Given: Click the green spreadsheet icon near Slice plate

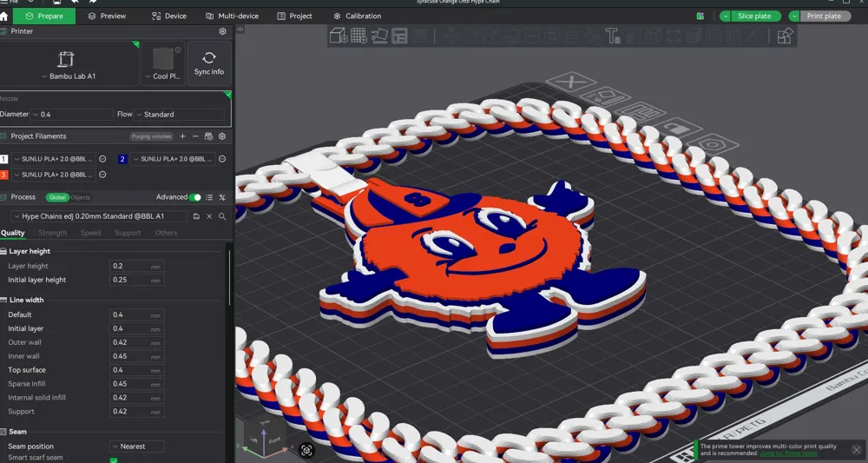Looking at the screenshot, I should click(x=700, y=16).
